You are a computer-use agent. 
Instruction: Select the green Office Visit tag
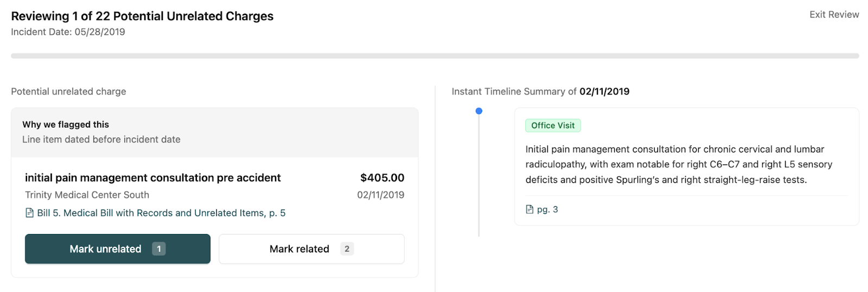tap(553, 125)
